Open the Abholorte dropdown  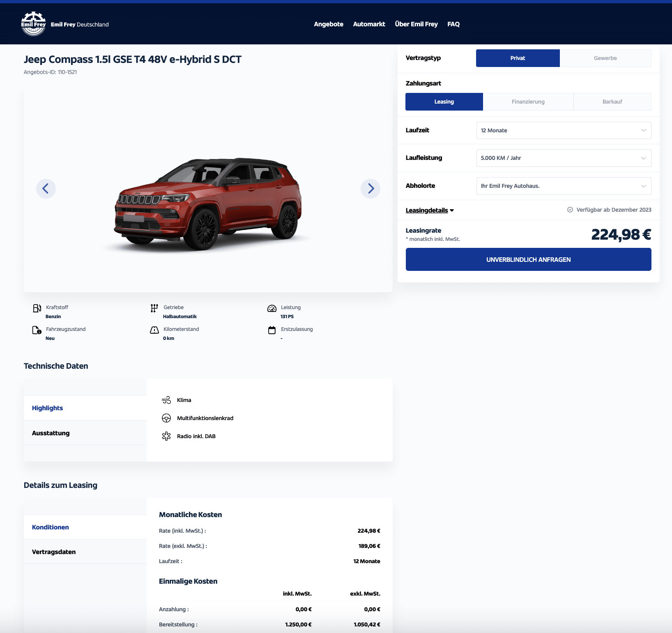click(564, 186)
